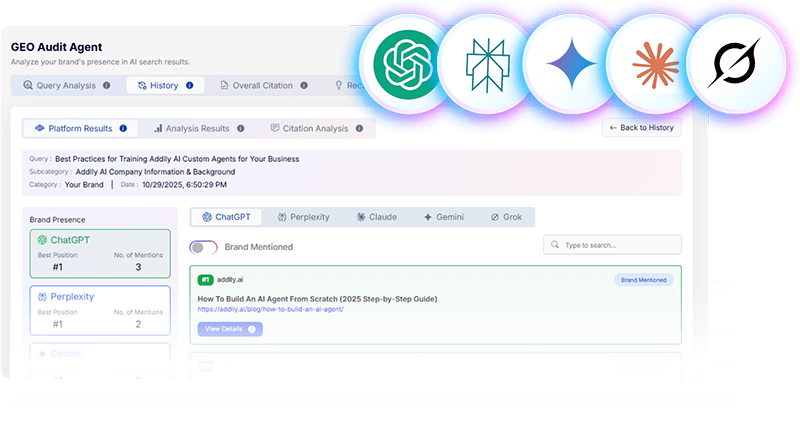
Task: Go back using Back to History button
Action: click(x=641, y=128)
